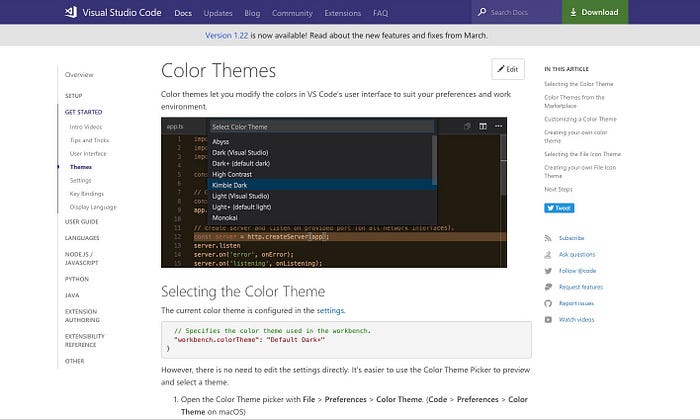Click the color theme picker screenshot
The height and width of the screenshot is (420, 700).
334,192
